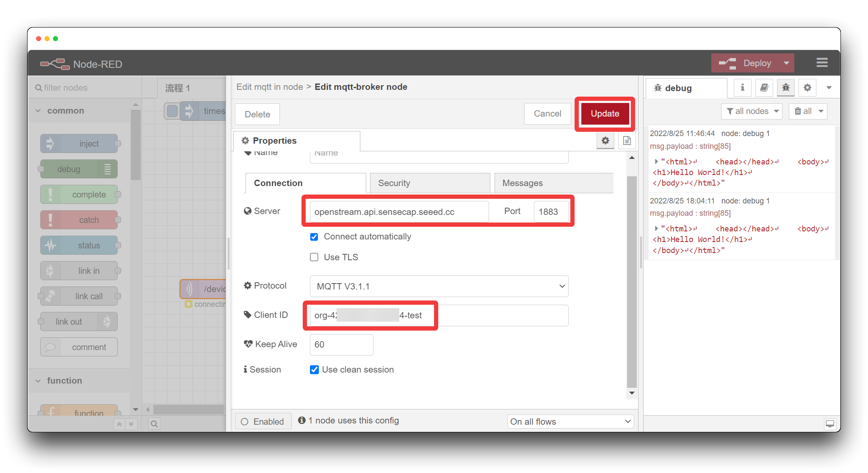Toggle the Enabled state button
The image size is (868, 473).
point(263,422)
